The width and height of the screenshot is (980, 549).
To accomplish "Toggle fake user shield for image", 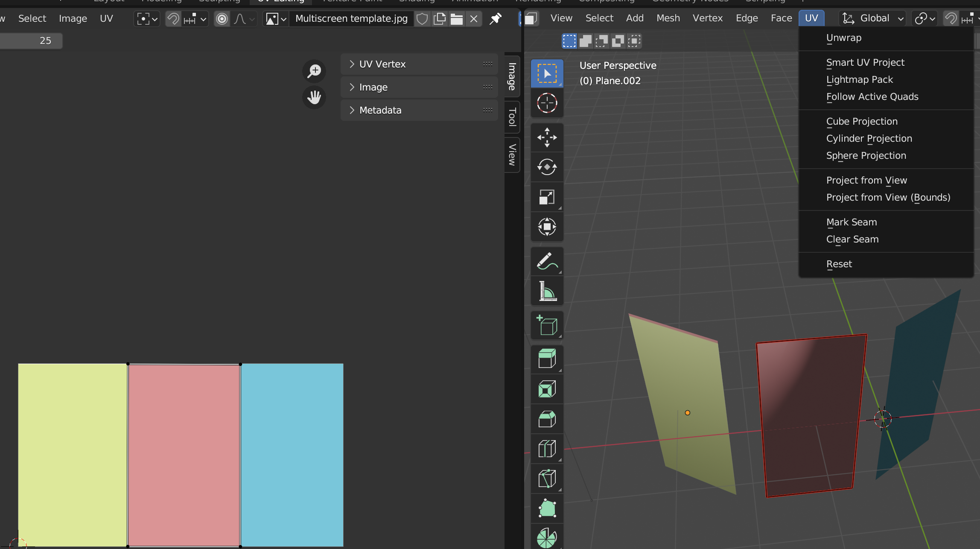I will click(422, 19).
